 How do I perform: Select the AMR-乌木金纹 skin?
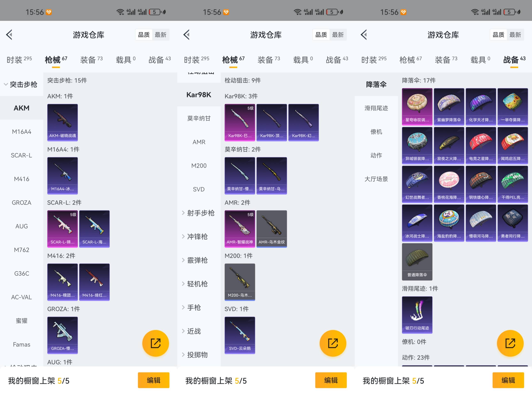tap(272, 229)
